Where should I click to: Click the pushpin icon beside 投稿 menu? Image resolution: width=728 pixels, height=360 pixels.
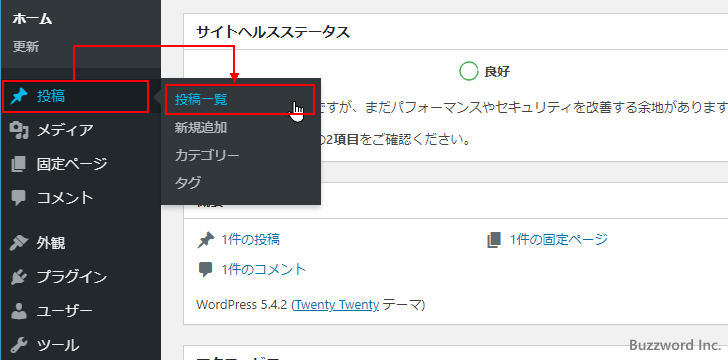tap(19, 97)
